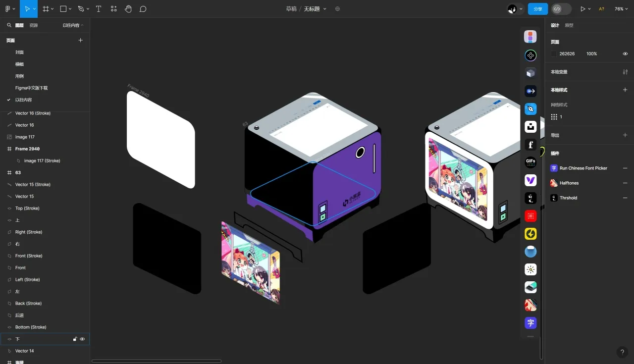
Task: Open the Pen tool dropdown chevron
Action: click(88, 9)
